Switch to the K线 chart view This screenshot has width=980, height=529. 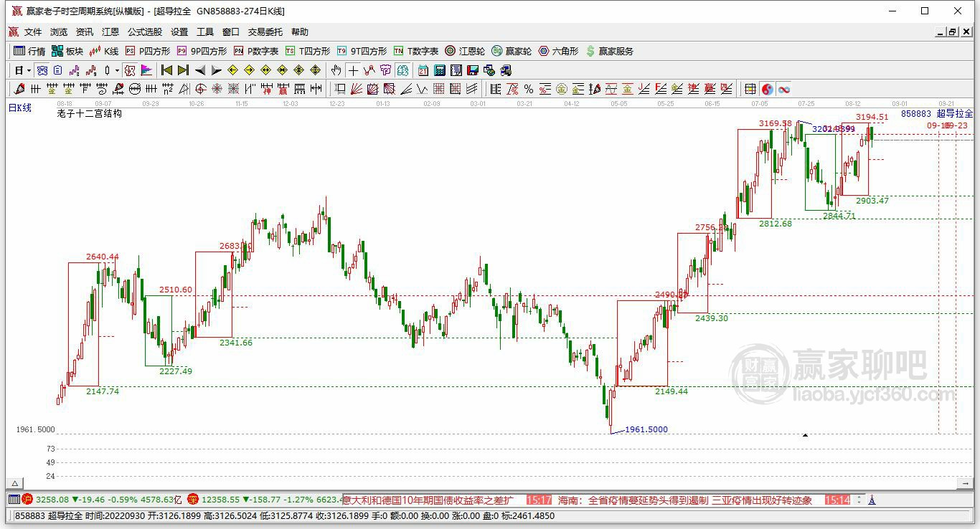pos(104,51)
